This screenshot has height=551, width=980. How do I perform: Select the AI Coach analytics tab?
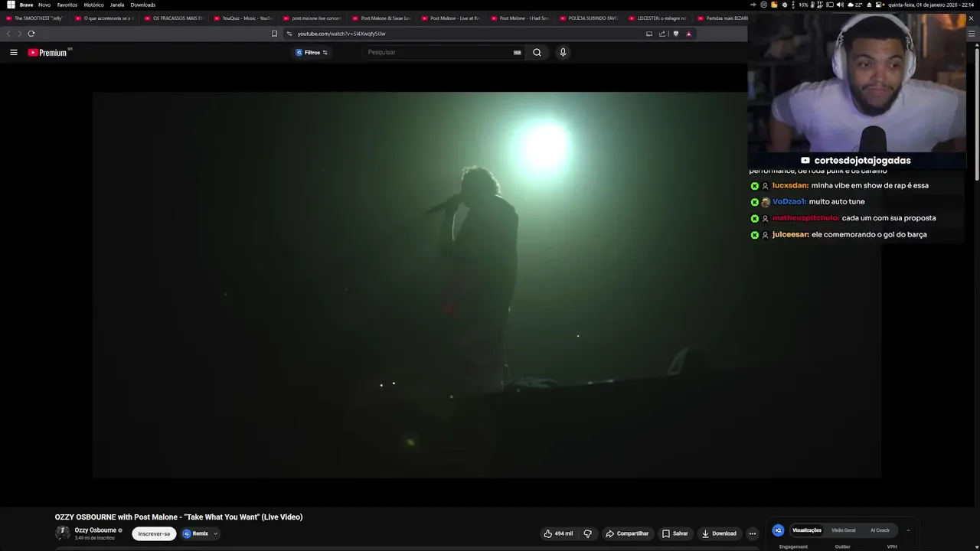click(880, 530)
